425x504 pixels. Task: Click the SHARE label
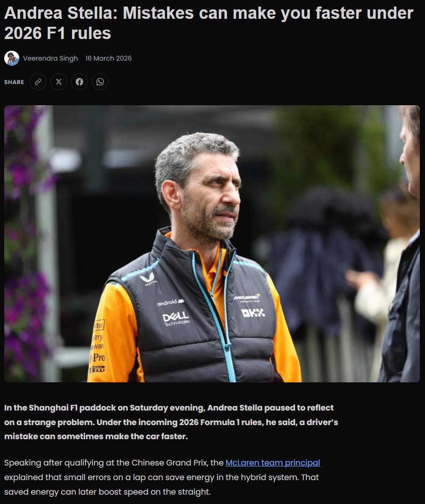coord(14,82)
